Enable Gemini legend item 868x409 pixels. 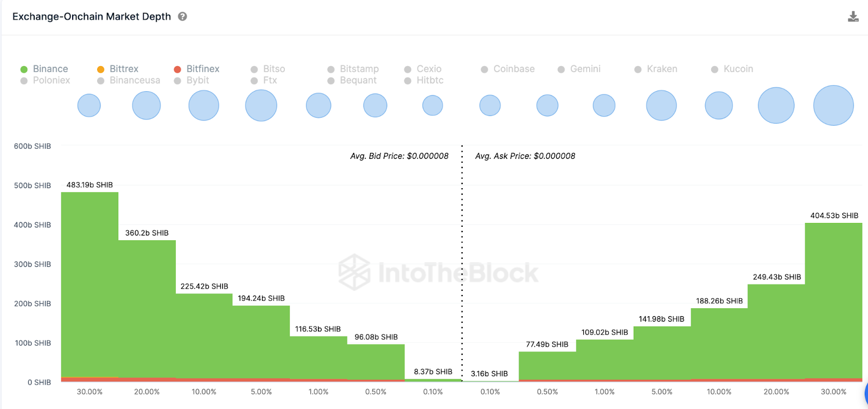click(585, 69)
